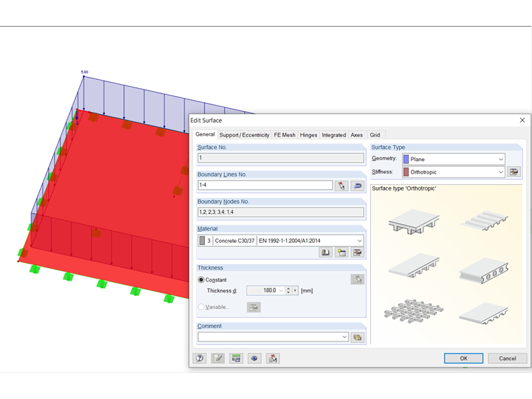Click the corrugated sheet orthotropic thumbnail
Screen dimensions: 532x399
[484, 221]
